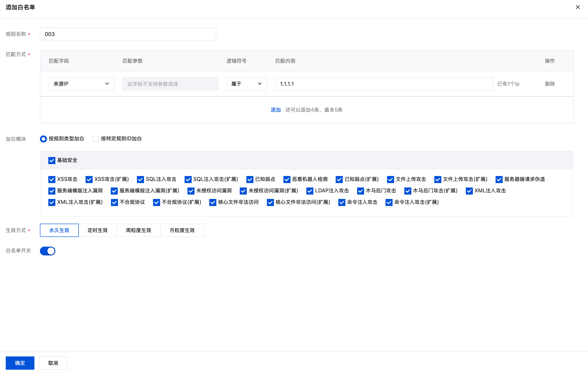Image resolution: width=588 pixels, height=371 pixels.
Task: Uncheck 服务器端请求伪造 checkbox
Action: 499,180
